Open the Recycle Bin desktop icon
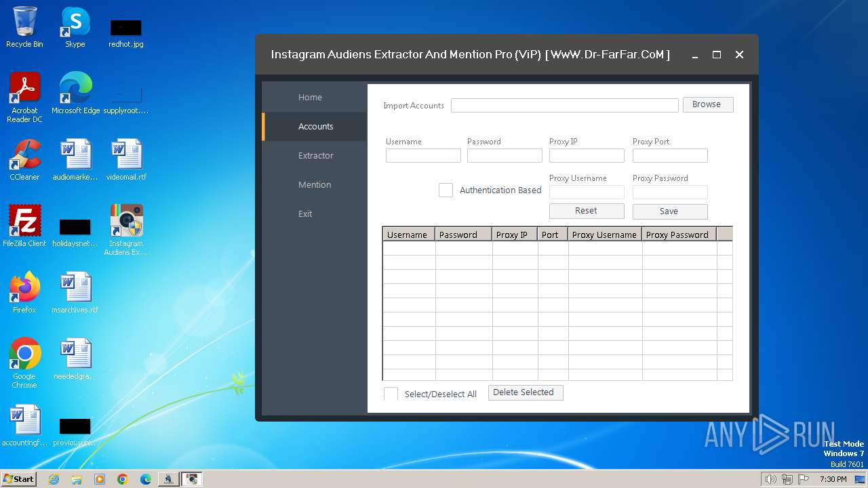The height and width of the screenshot is (488, 868). (x=24, y=27)
